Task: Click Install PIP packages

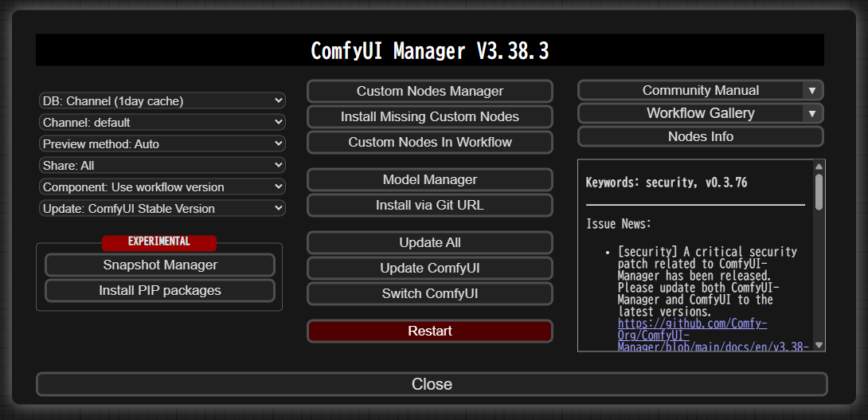Action: 159,290
